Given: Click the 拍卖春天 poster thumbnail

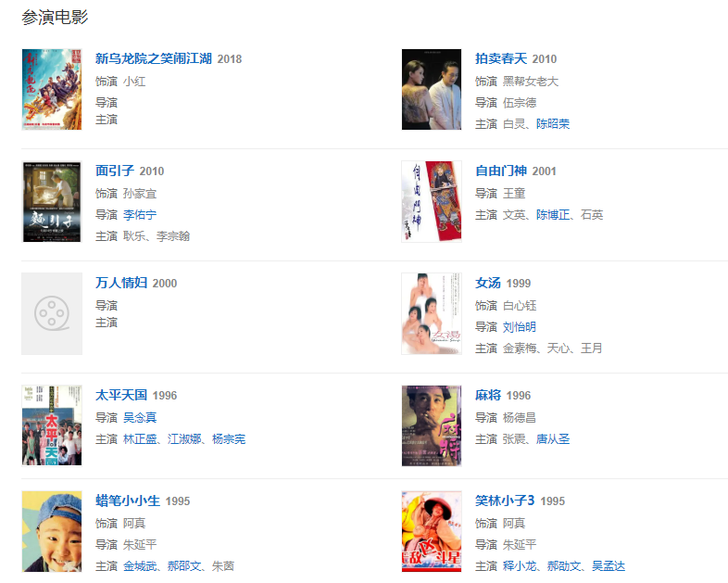Looking at the screenshot, I should click(x=432, y=89).
